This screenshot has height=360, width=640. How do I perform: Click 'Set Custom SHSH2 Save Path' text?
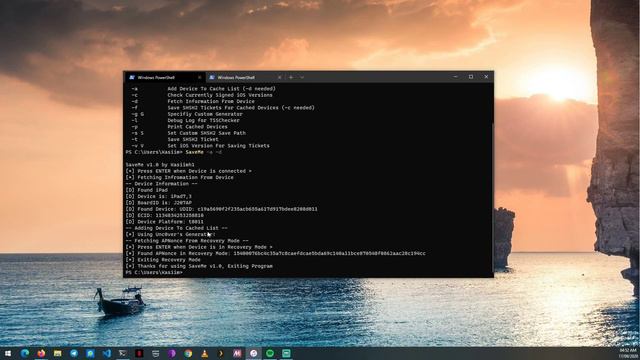click(207, 133)
